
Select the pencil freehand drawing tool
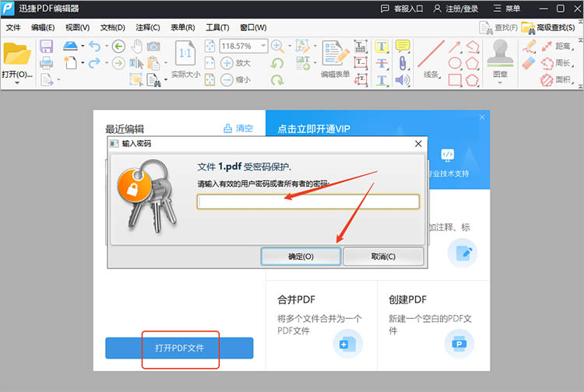click(x=529, y=46)
